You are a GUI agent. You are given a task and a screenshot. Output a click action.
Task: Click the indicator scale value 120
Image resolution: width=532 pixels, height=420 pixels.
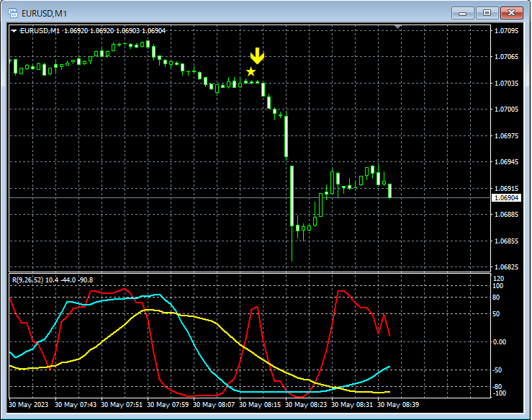pyautogui.click(x=499, y=279)
